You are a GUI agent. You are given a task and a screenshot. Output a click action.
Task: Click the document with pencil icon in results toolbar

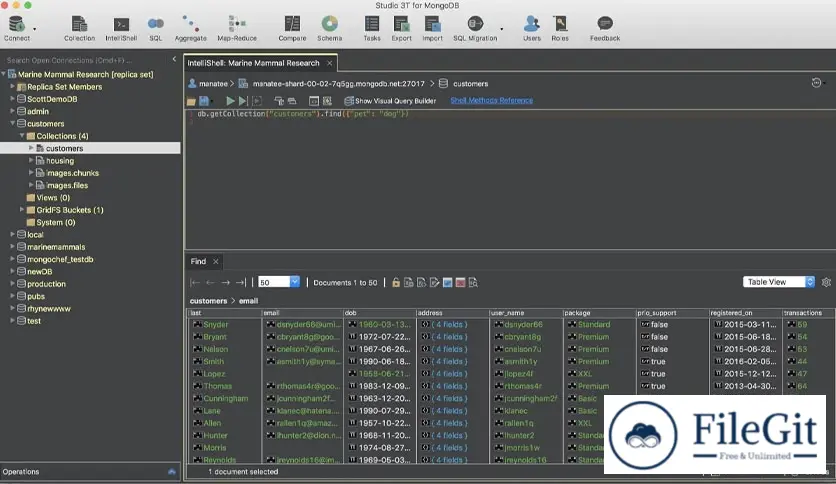[x=435, y=283]
